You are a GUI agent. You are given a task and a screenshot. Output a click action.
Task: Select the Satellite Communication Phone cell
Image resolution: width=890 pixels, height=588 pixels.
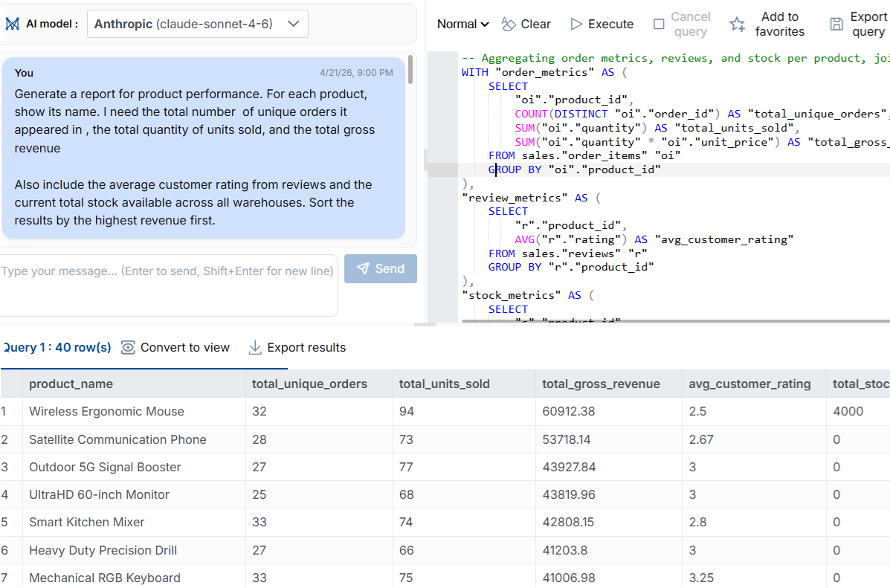coord(134,439)
